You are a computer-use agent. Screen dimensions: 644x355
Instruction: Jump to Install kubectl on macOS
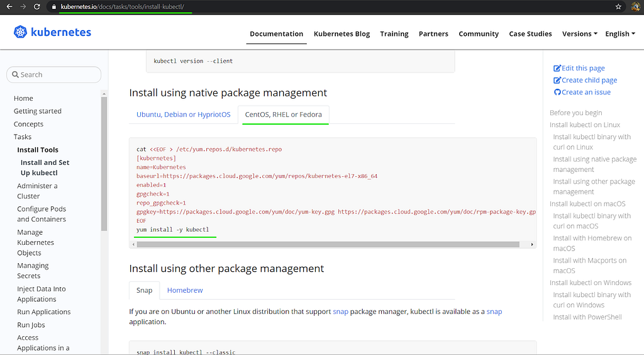(x=587, y=204)
